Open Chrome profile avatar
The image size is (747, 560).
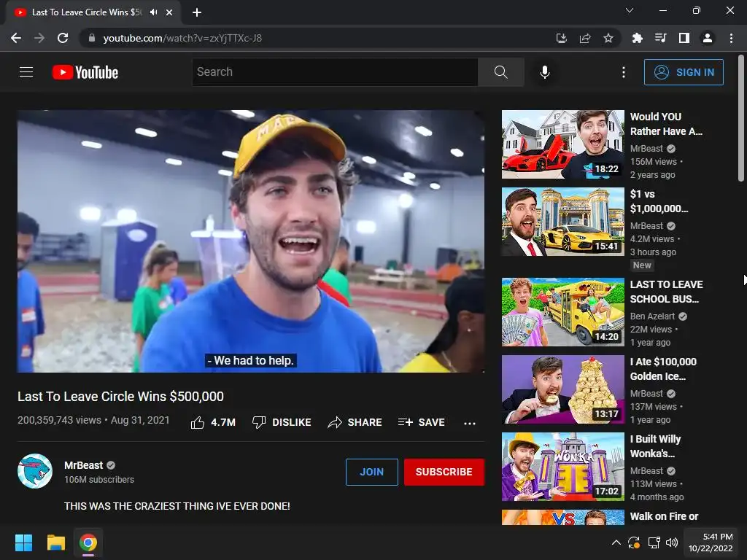click(708, 38)
